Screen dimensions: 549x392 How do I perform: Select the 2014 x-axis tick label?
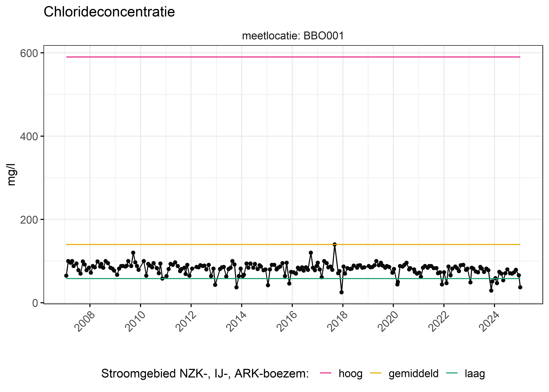[237, 322]
